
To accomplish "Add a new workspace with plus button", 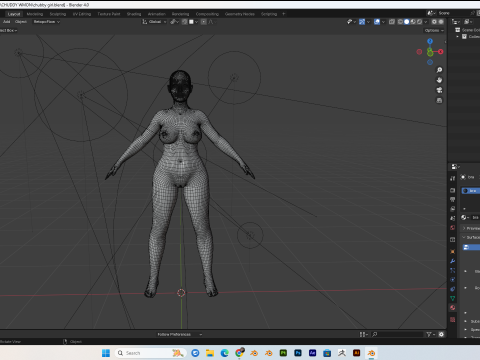I will point(284,14).
